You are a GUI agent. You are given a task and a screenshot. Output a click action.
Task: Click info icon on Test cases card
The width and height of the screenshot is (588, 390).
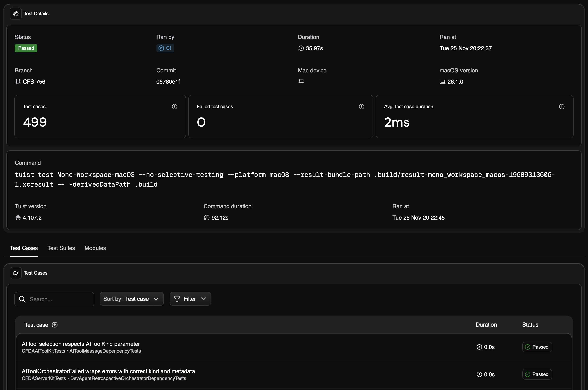point(174,107)
